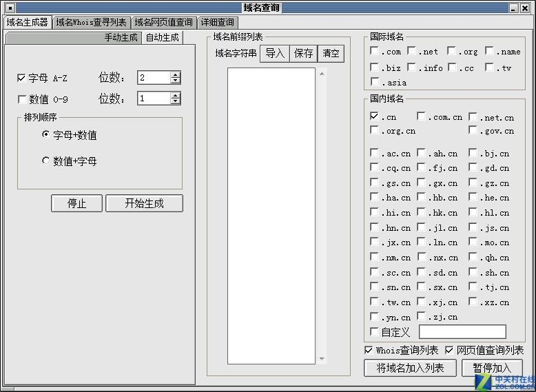Open 域名Whois查寻列表 tab
The width and height of the screenshot is (536, 392).
[x=91, y=23]
